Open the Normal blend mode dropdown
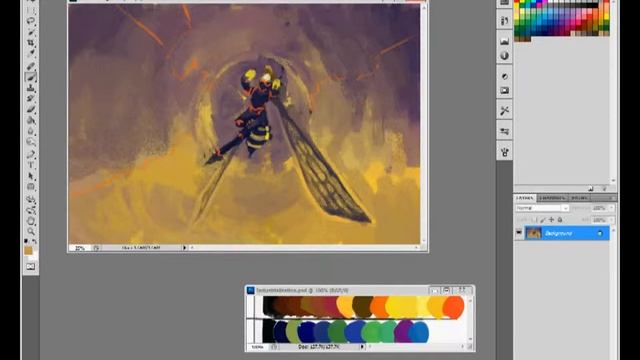Viewport: 640px width, 360px height. (542, 208)
